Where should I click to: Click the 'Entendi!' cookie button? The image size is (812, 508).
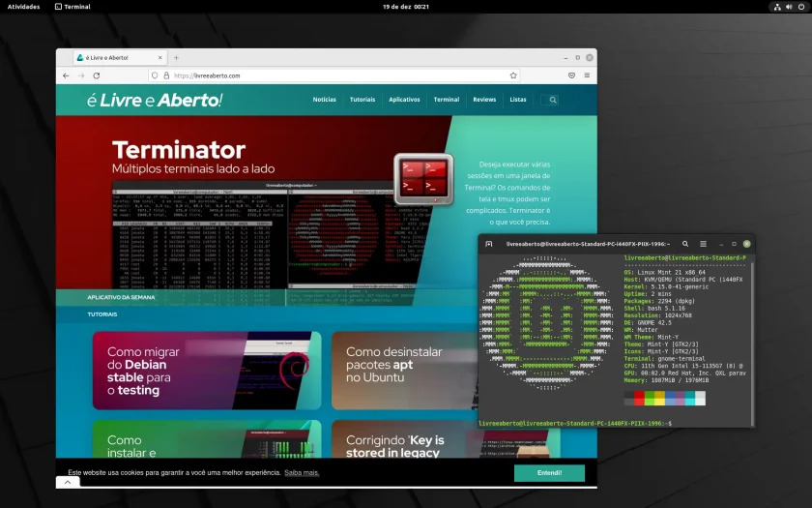coord(549,473)
